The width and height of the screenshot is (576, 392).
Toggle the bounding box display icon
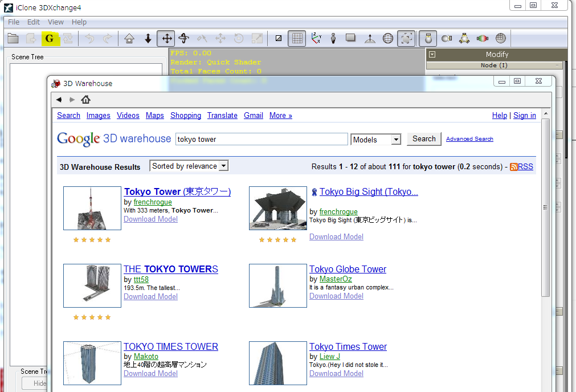406,38
